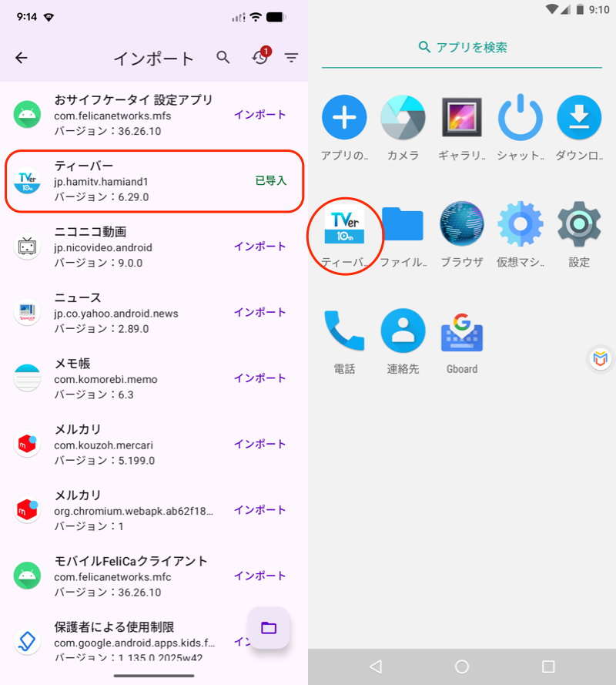Tap the TVer icon in import list
The height and width of the screenshot is (685, 616).
coord(27,181)
